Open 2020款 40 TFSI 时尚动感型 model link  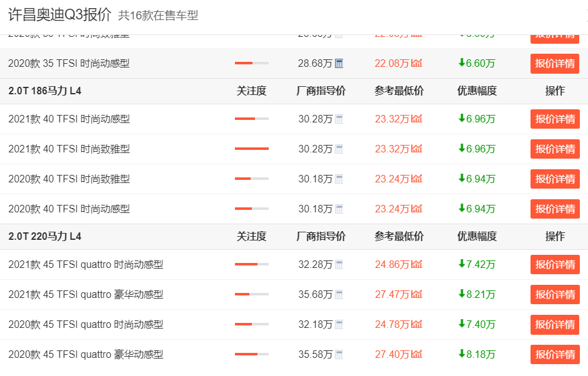[69, 209]
